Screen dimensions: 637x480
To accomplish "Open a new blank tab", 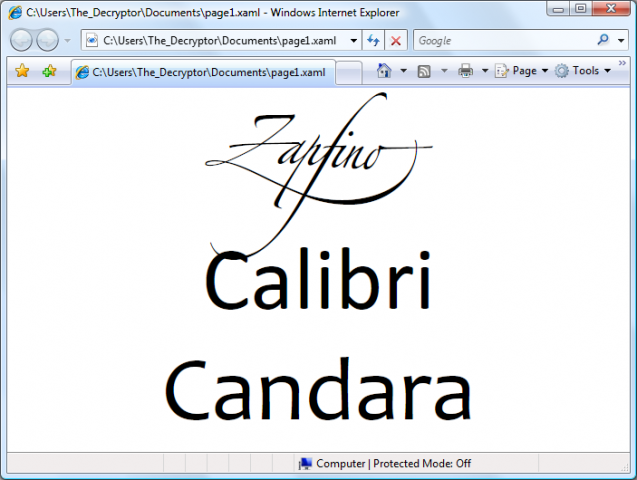I will 349,73.
